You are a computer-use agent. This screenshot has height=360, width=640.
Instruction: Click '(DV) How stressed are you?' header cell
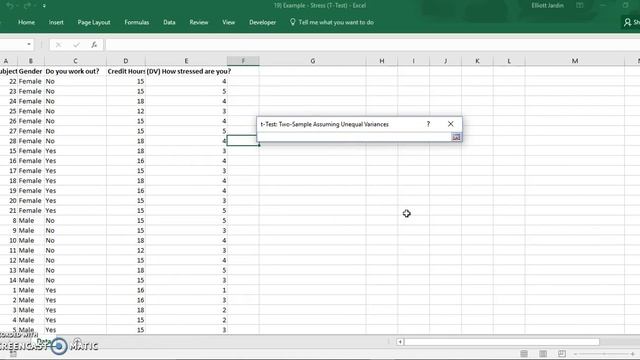(186, 71)
